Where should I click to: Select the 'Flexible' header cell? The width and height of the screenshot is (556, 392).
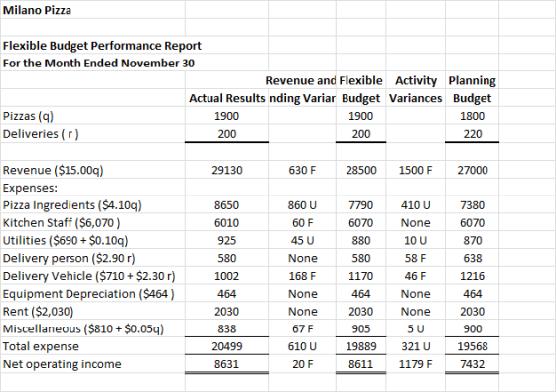pos(360,80)
